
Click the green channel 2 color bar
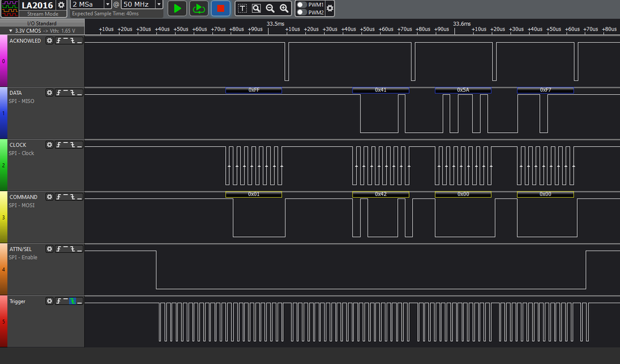pos(4,165)
